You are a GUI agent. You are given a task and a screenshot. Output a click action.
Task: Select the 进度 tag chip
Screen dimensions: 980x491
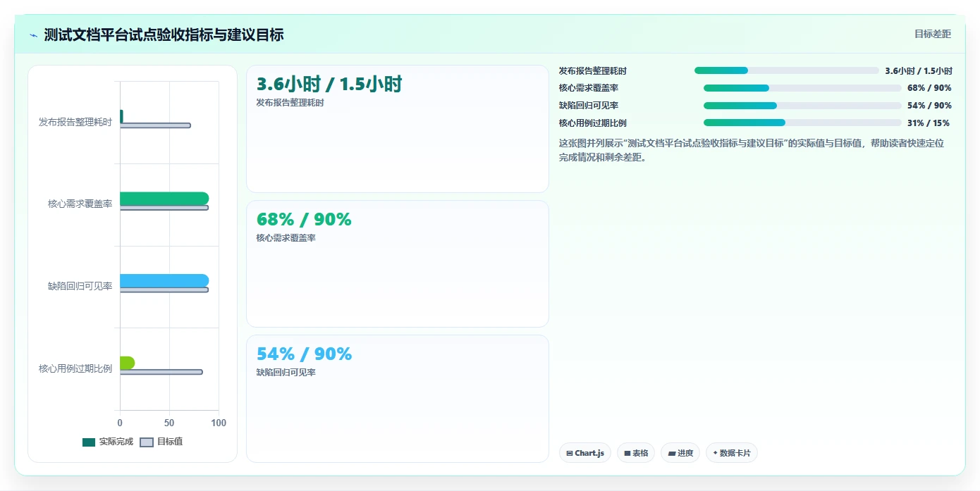click(680, 453)
